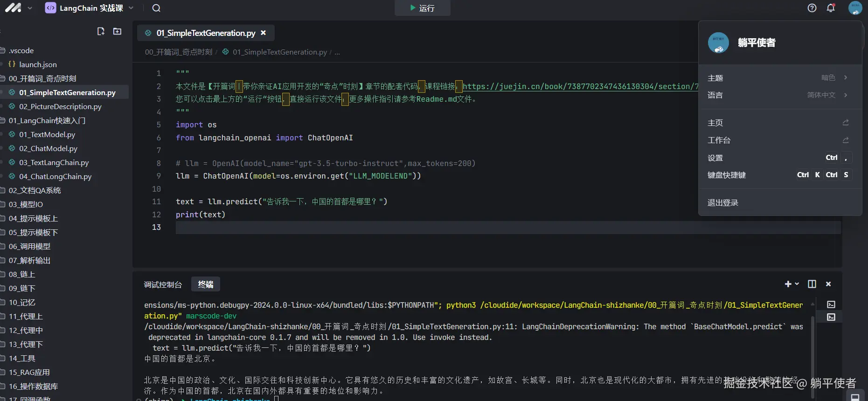Image resolution: width=868 pixels, height=401 pixels.
Task: Expand the 02_文档QA系统 folder
Action: pos(35,190)
